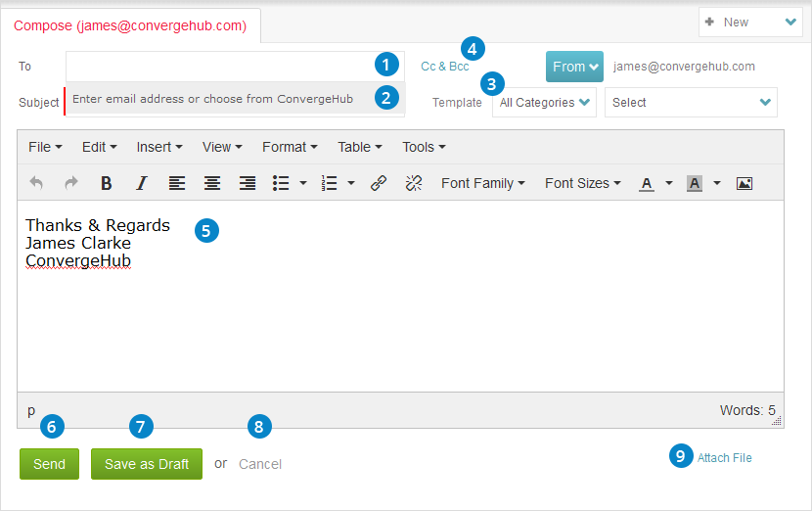
Task: Open the template Select dropdown
Action: pos(691,102)
